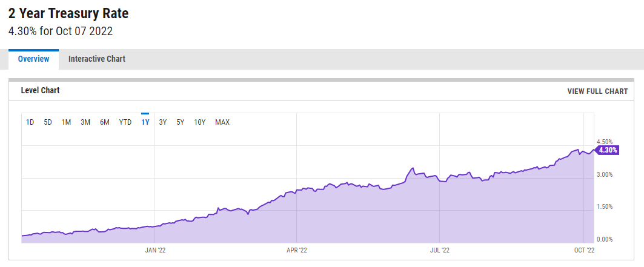The image size is (644, 267).
Task: Click the 2 Year Treasury Rate heading
Action: (x=68, y=13)
